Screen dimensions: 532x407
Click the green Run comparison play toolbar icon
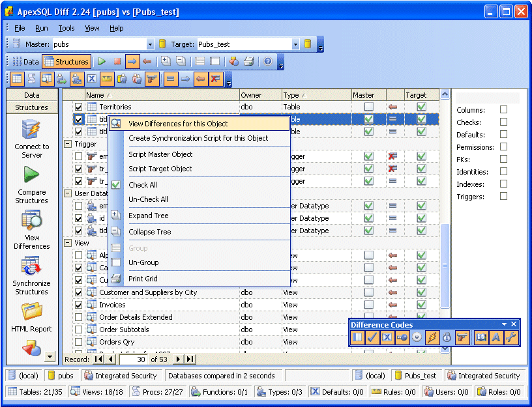coord(102,62)
